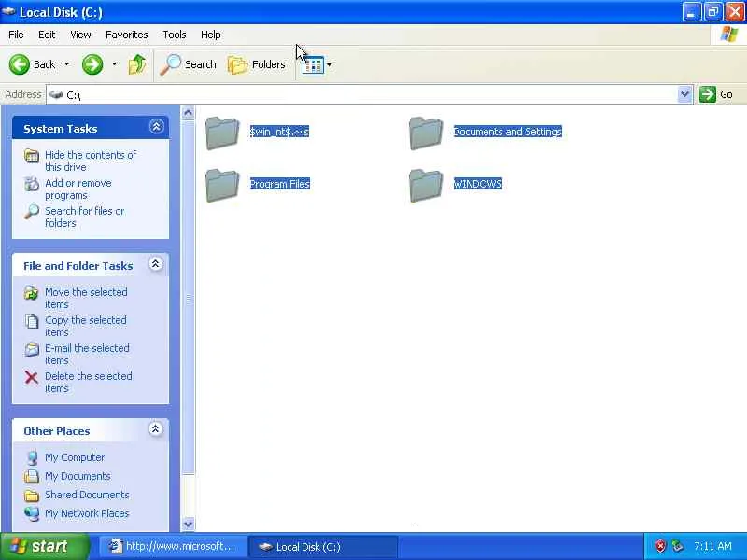The height and width of the screenshot is (560, 747).
Task: Click the $win_nt$.~ls folder name
Action: pos(279,132)
